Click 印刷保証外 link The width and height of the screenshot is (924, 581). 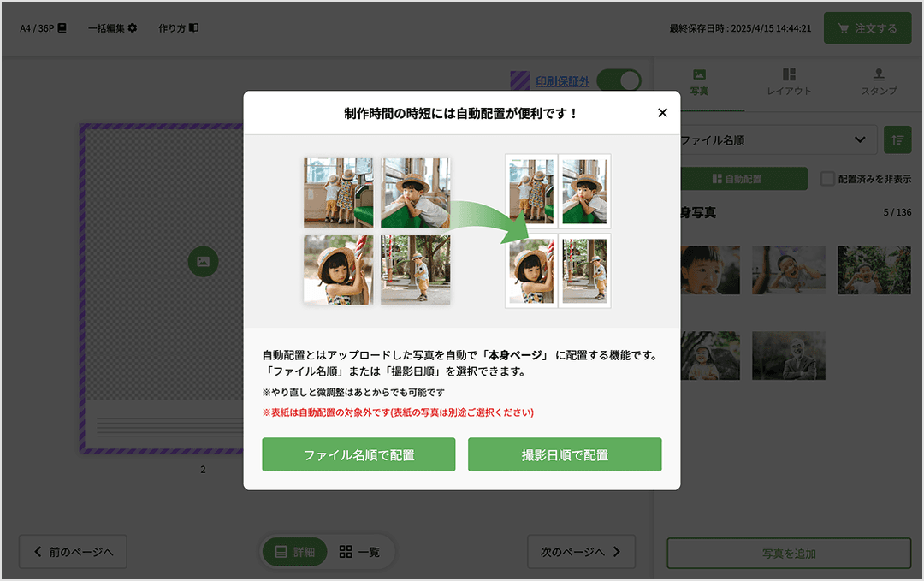pos(562,81)
